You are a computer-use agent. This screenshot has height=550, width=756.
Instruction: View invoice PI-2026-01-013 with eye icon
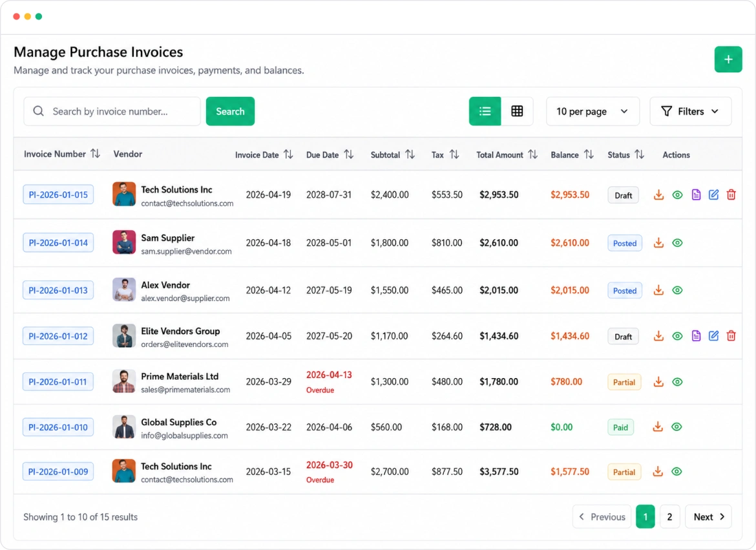click(x=677, y=290)
